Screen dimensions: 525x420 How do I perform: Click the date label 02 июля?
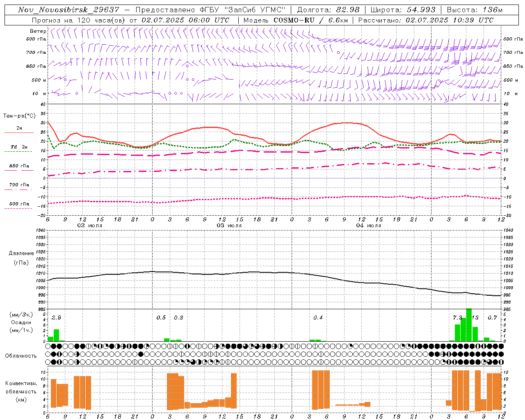(90, 225)
